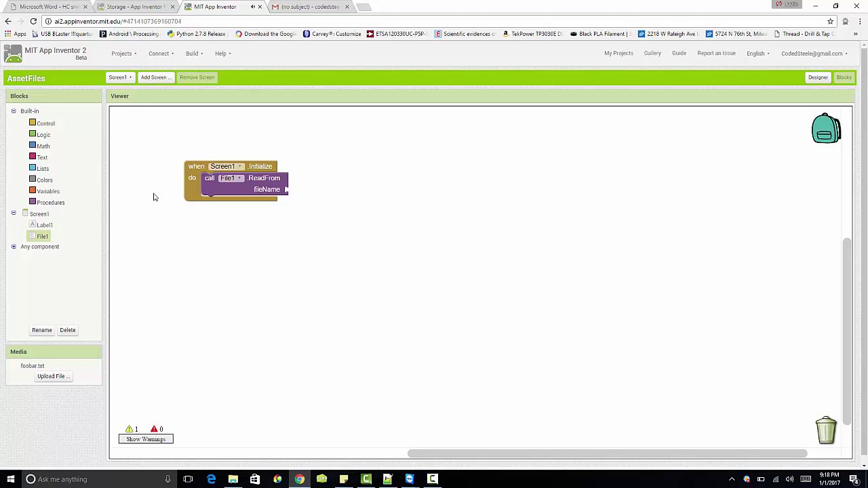
Task: Open the Action Center notifications
Action: tap(854, 479)
